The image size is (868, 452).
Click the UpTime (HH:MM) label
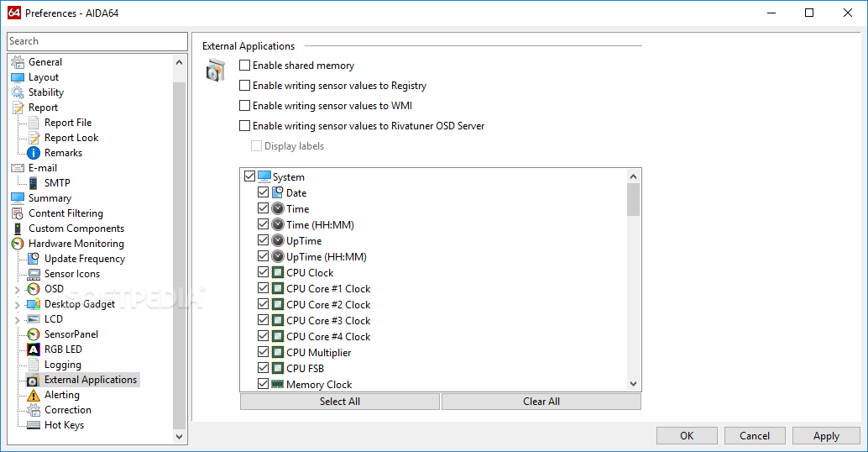pos(326,257)
